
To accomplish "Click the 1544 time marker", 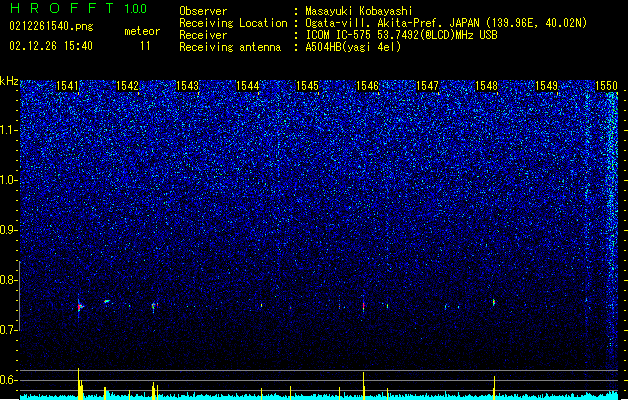I will [247, 86].
